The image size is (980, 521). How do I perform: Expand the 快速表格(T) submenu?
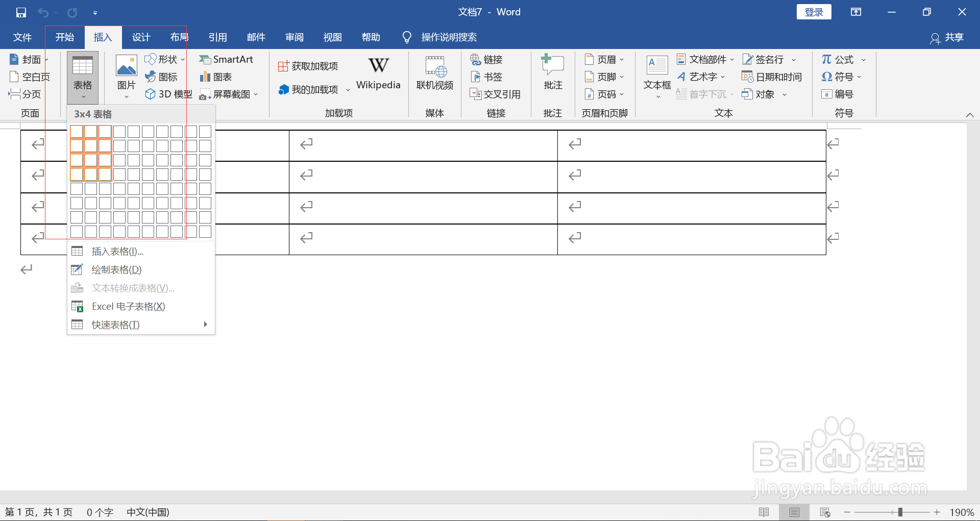pyautogui.click(x=141, y=325)
